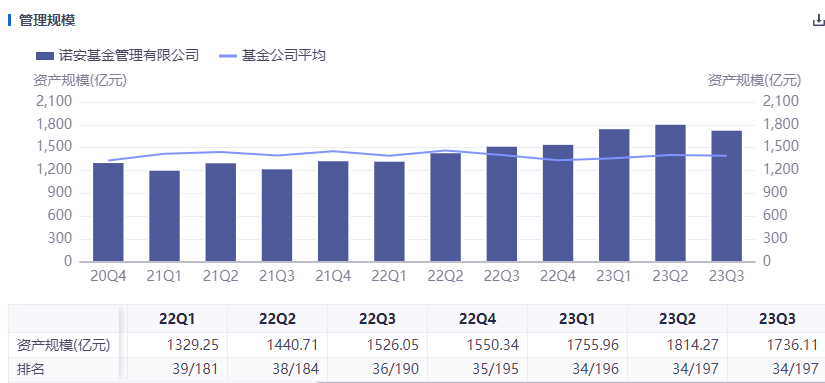Click the download icon at top right
The height and width of the screenshot is (383, 825).
click(819, 21)
